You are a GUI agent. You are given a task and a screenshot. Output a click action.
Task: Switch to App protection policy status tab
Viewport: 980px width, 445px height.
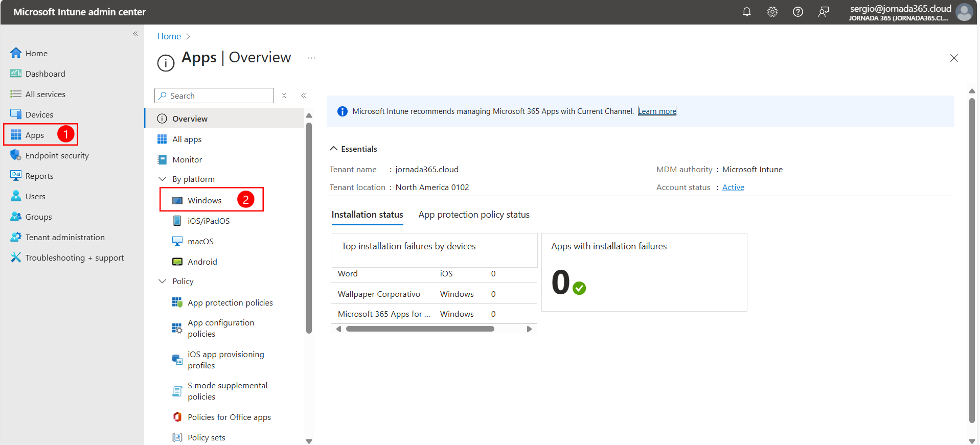[x=474, y=215]
